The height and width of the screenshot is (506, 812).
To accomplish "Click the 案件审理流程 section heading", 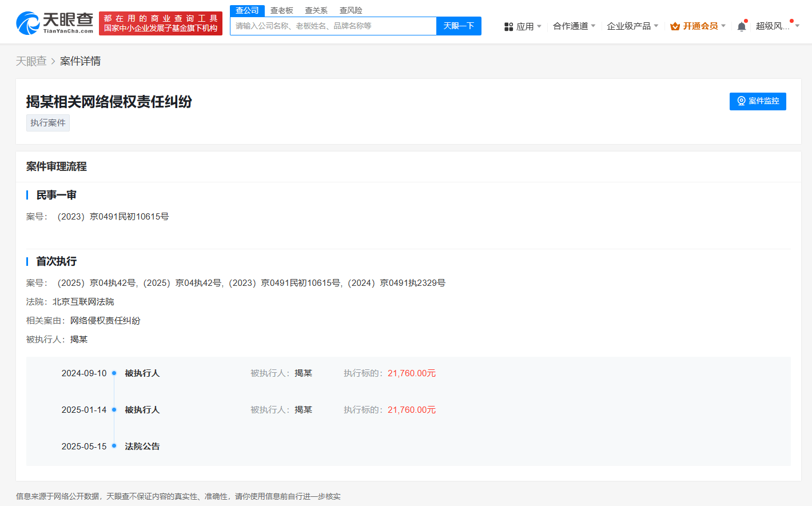I will (57, 166).
